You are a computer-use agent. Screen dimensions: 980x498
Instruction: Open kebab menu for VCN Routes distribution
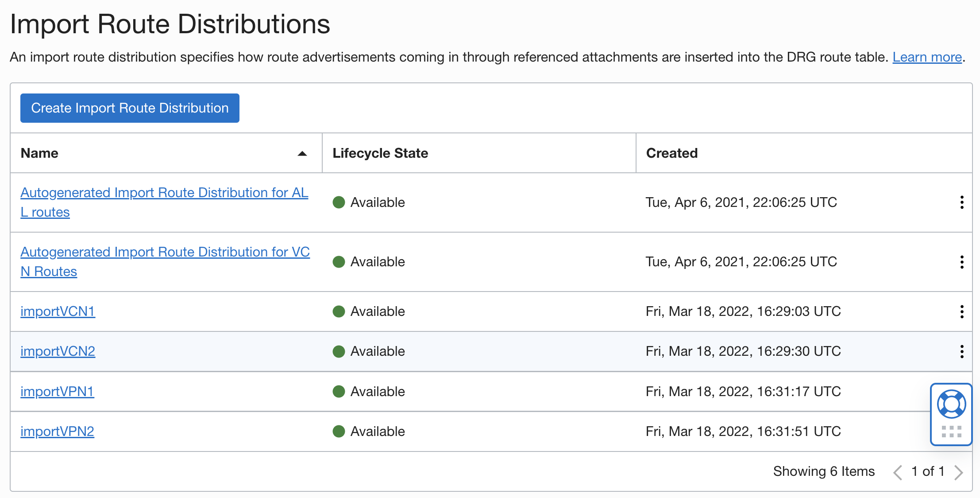tap(961, 262)
